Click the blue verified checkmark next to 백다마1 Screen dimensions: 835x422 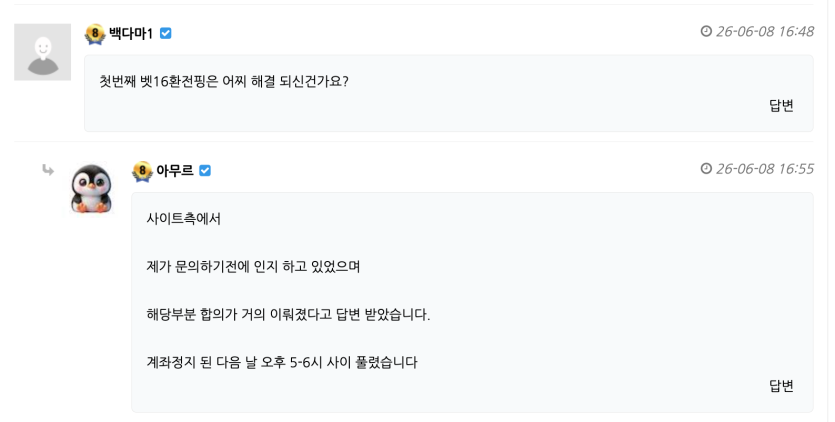pos(166,34)
